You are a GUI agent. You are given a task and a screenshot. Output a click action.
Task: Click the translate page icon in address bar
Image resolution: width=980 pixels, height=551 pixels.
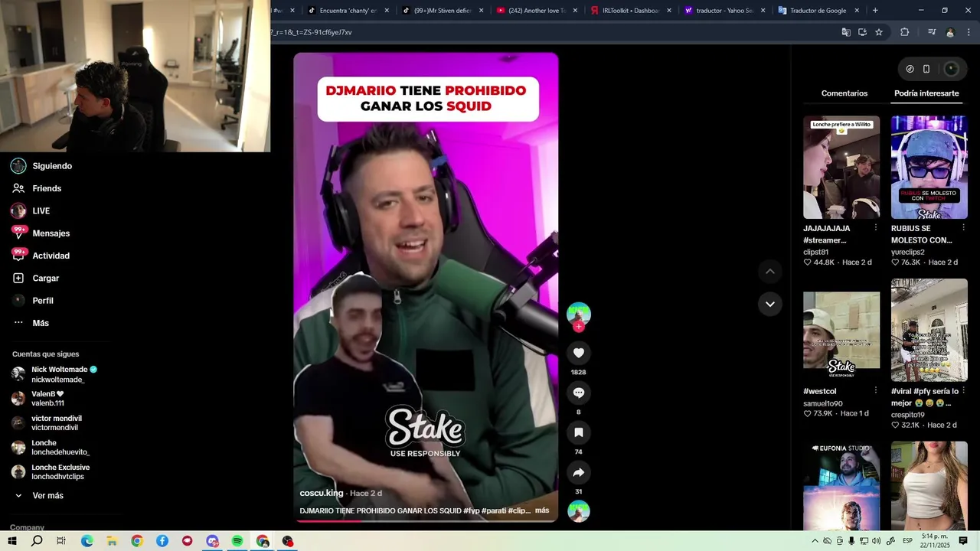coord(846,32)
